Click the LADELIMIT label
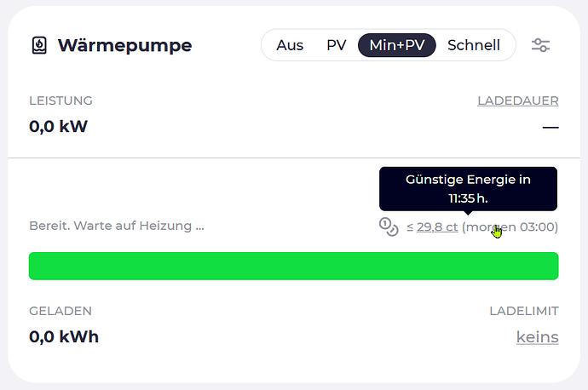 pyautogui.click(x=524, y=311)
